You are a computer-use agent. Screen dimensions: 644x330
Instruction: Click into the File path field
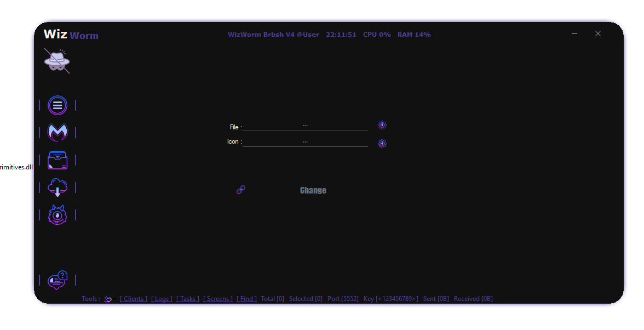click(305, 126)
